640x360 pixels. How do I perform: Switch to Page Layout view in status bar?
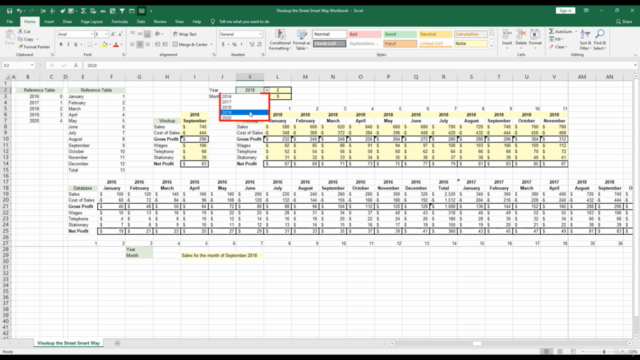560,351
